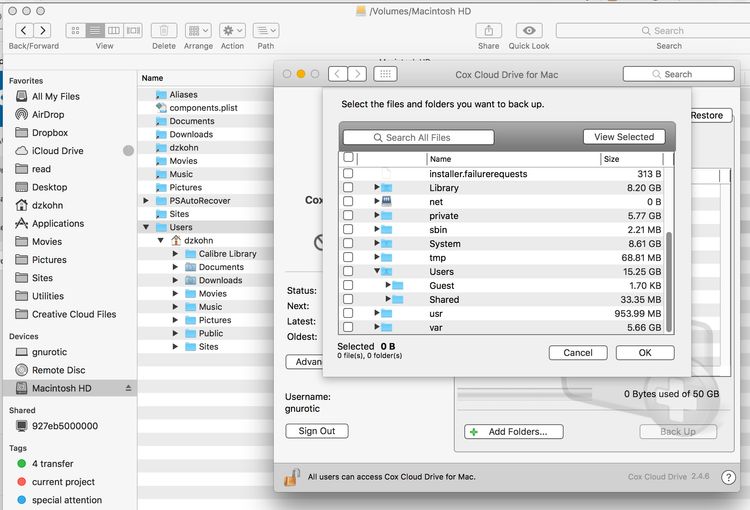The height and width of the screenshot is (510, 750).
Task: Eject Macintosh HD from sidebar
Action: pos(128,388)
